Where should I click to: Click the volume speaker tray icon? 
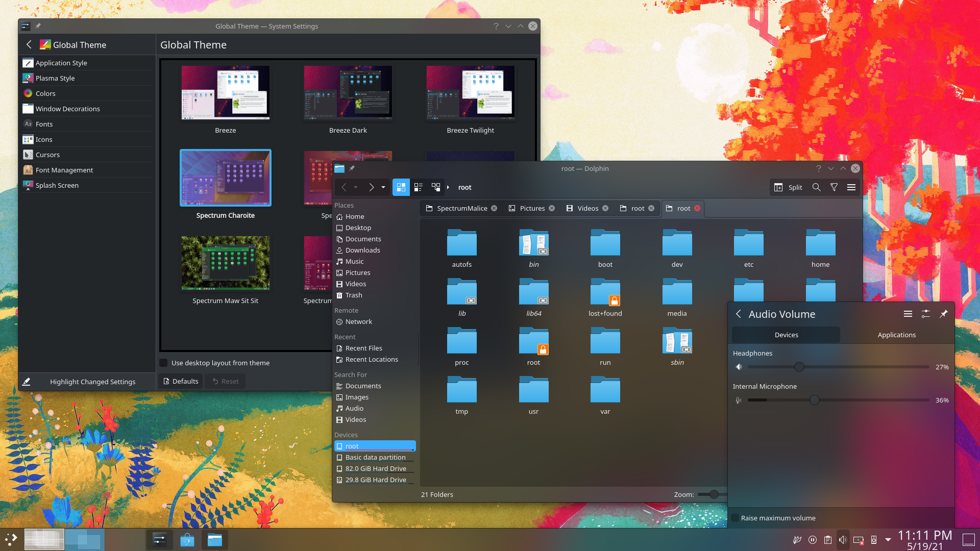click(843, 540)
